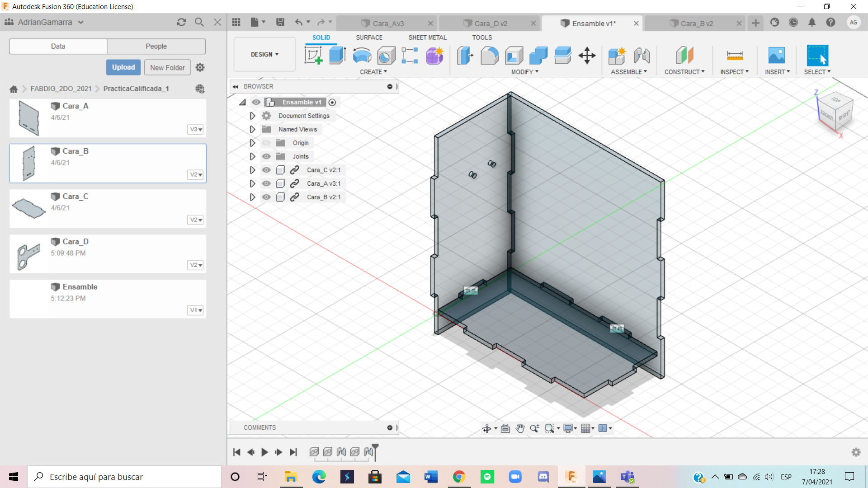868x488 pixels.
Task: Switch to the SHEET METAL tab
Action: pyautogui.click(x=427, y=38)
